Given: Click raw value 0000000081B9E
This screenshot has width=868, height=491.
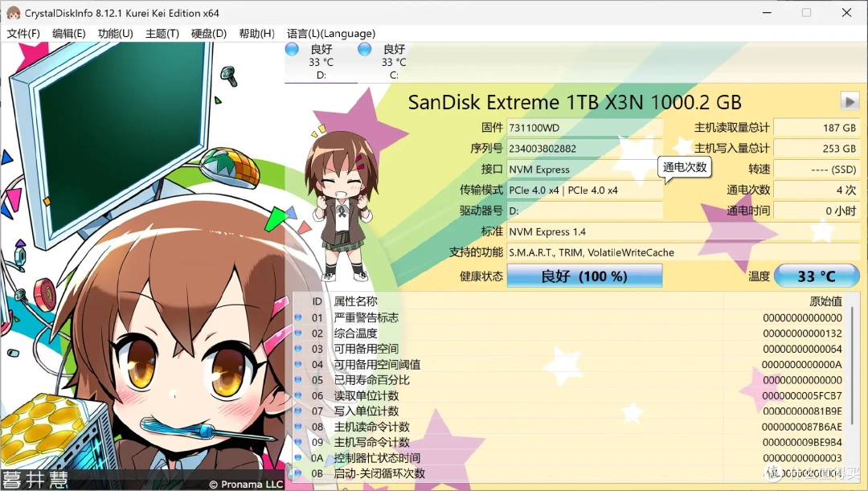Looking at the screenshot, I should point(802,411).
